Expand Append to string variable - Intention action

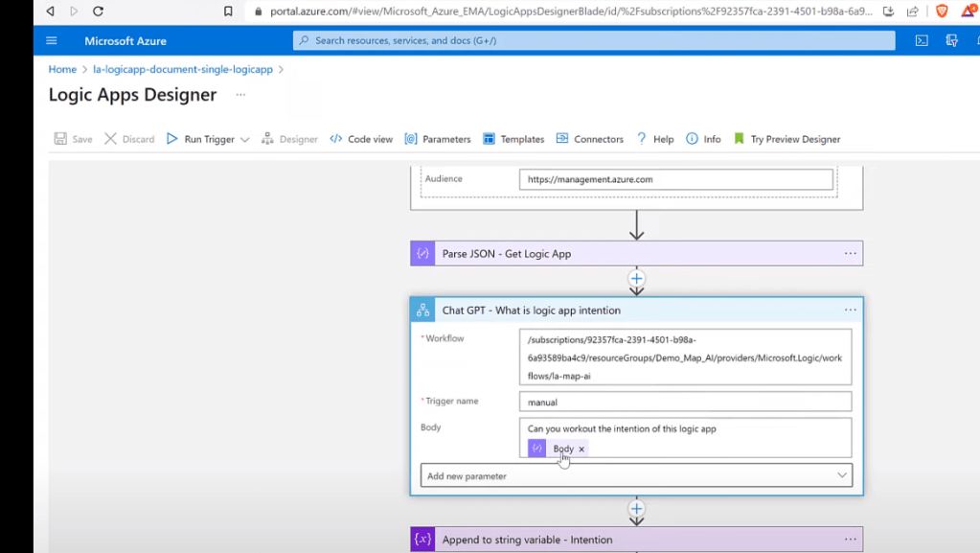click(x=636, y=540)
